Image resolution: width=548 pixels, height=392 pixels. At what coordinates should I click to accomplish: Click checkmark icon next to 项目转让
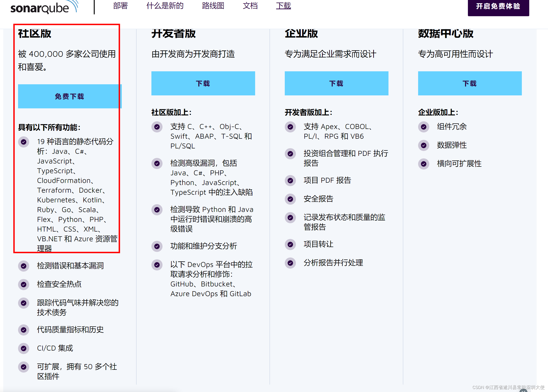click(290, 245)
